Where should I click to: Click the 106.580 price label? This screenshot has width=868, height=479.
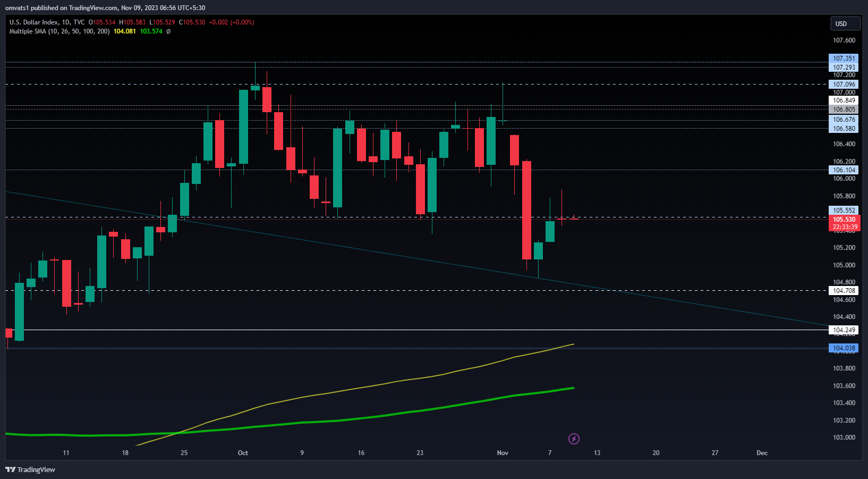tap(844, 129)
